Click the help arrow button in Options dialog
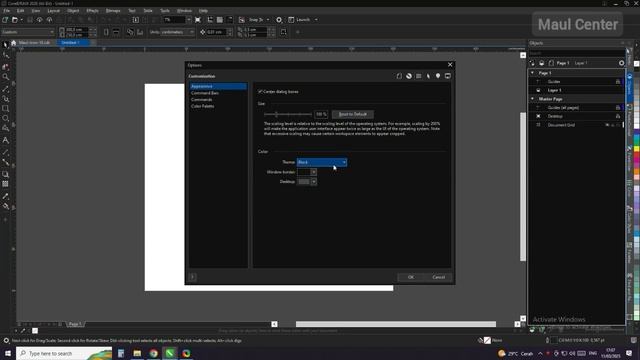This screenshot has width=640, height=360. [x=193, y=277]
